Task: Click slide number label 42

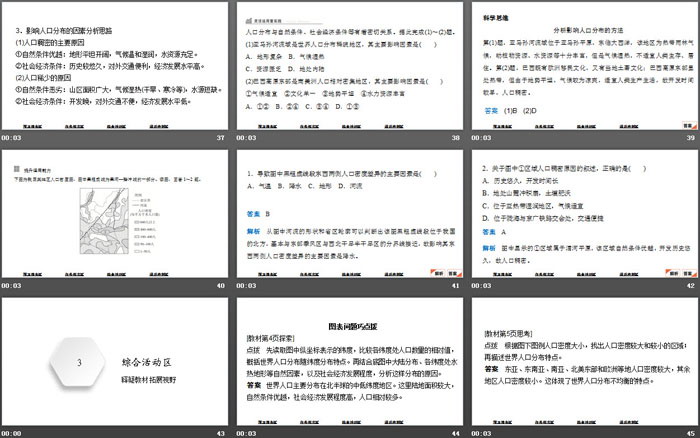Action: coord(691,285)
